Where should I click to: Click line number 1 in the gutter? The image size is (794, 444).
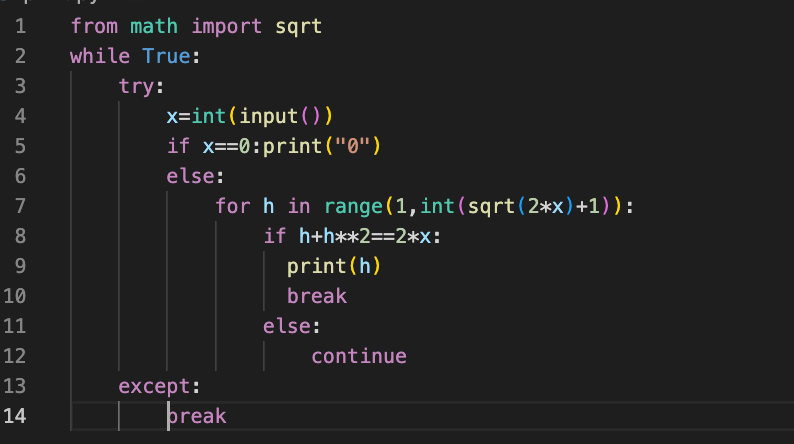coord(19,26)
